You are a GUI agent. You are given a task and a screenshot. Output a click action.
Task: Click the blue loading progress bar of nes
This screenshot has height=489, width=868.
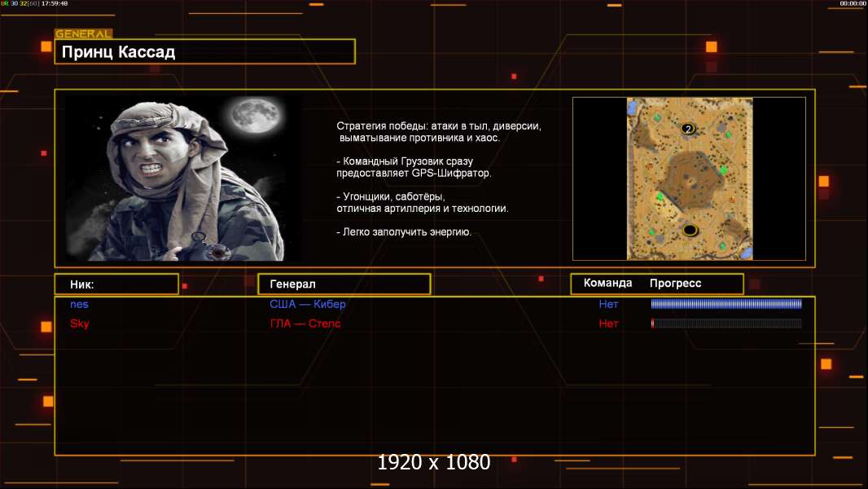[x=726, y=303]
